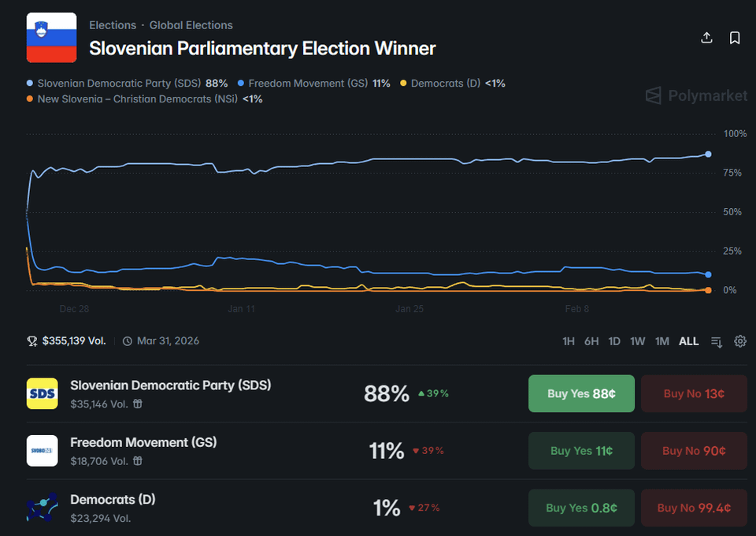756x536 pixels.
Task: Click the Slovenian flag market image
Action: (51, 38)
